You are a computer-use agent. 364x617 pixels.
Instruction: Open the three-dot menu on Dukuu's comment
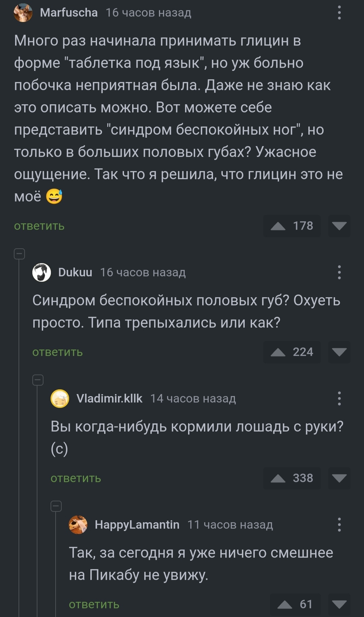point(339,272)
